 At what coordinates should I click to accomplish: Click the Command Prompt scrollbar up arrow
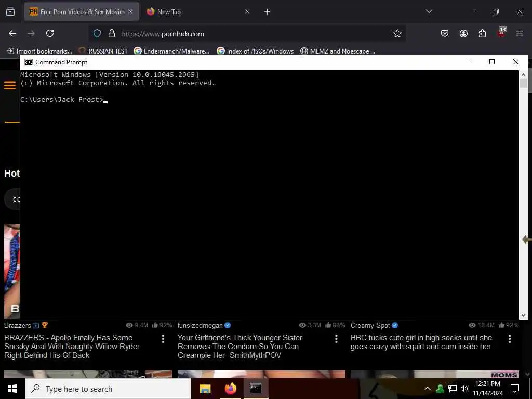(523, 75)
